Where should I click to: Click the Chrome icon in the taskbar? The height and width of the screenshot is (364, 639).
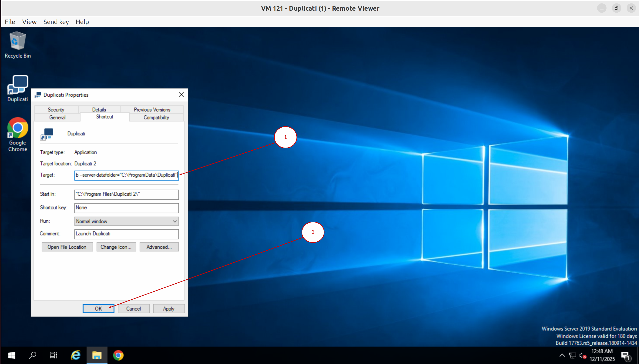(x=118, y=355)
